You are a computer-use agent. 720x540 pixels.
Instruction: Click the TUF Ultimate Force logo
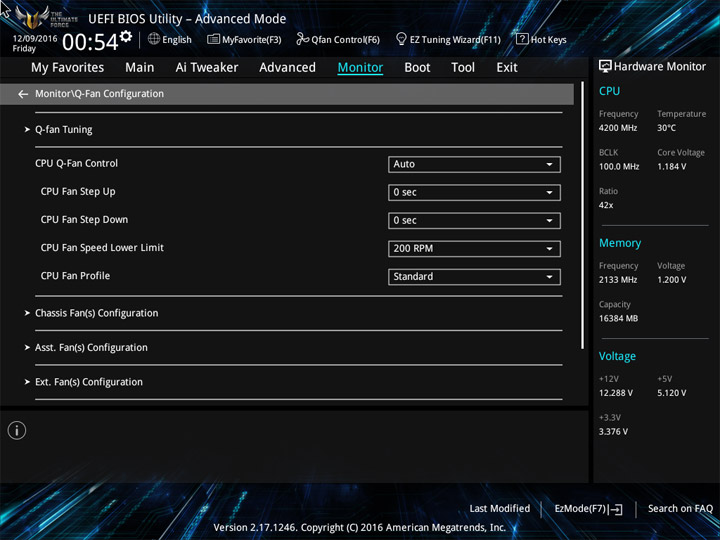[46, 17]
